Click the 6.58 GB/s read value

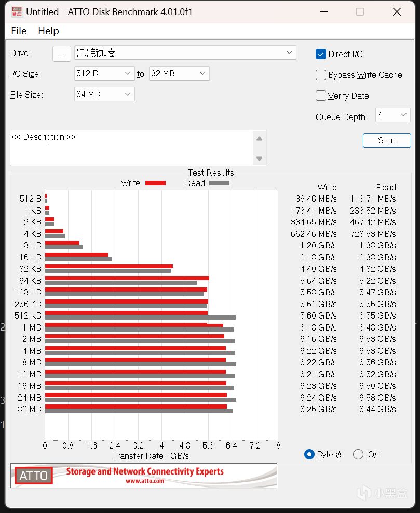point(377,398)
